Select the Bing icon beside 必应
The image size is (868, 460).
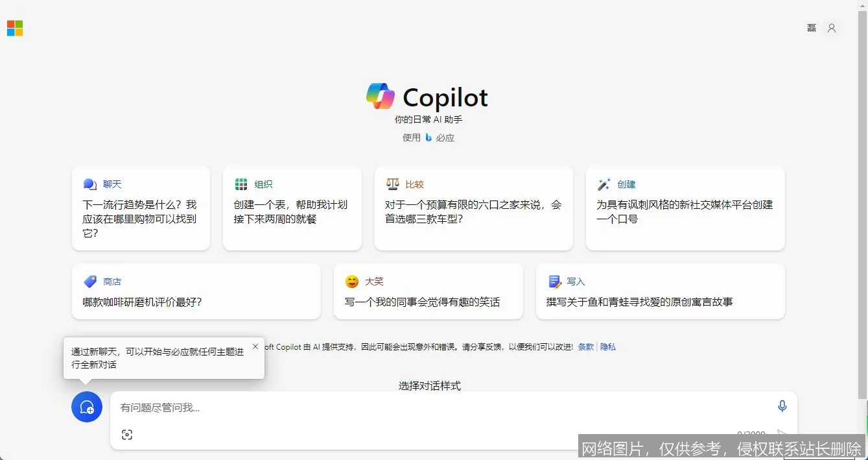[428, 138]
